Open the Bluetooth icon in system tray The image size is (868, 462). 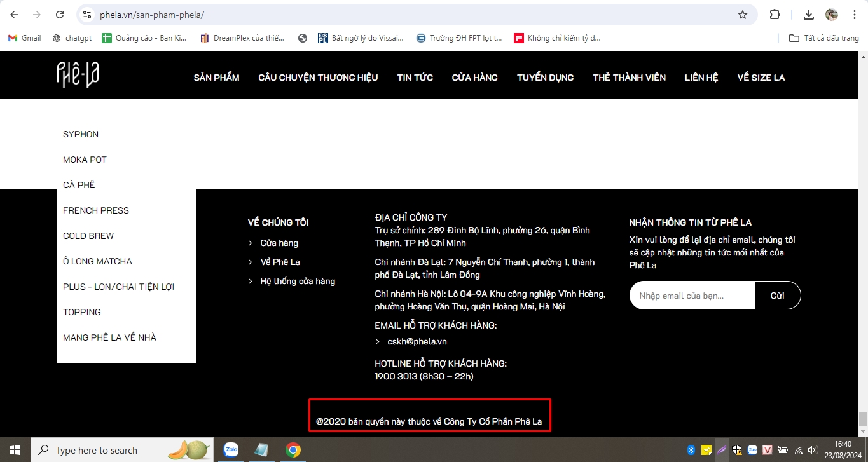pyautogui.click(x=691, y=449)
